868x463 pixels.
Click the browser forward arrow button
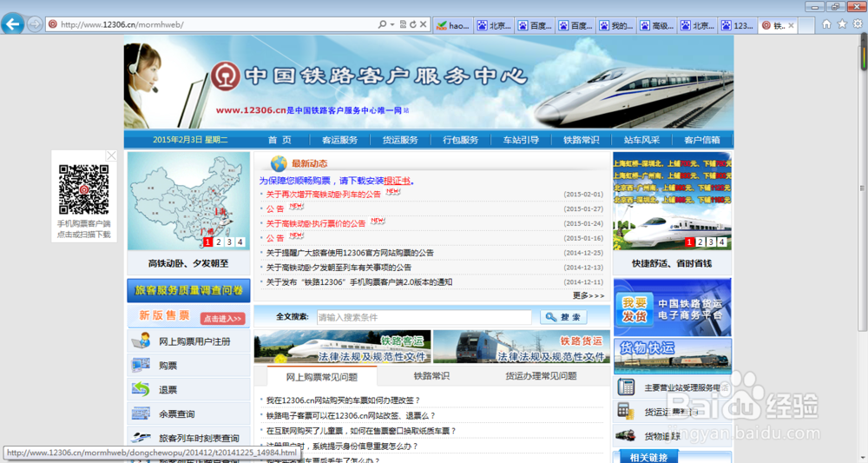click(x=35, y=24)
